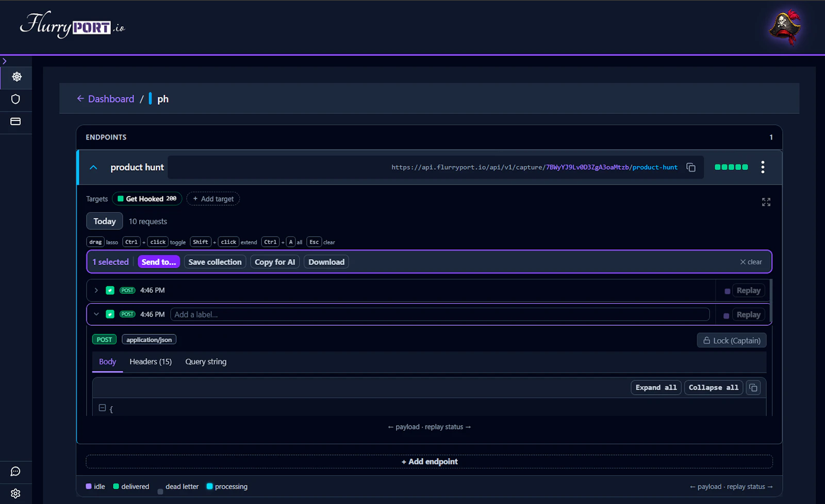This screenshot has height=504, width=825.
Task: Toggle fullscreen expand view
Action: [x=766, y=202]
